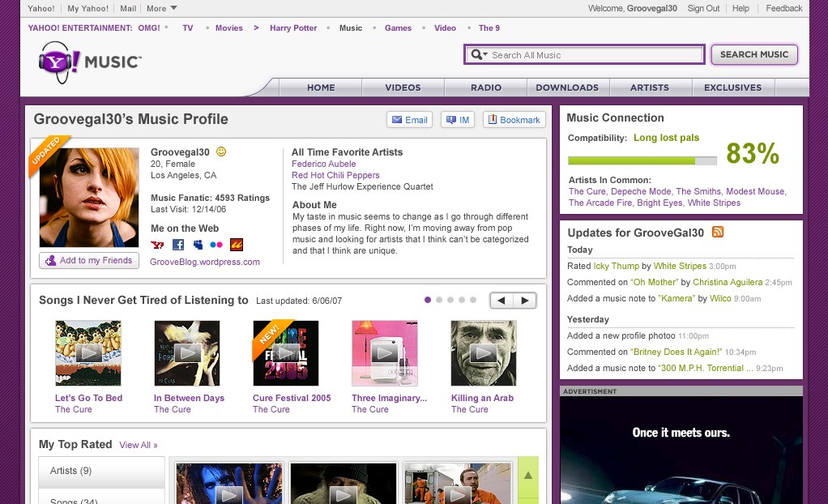Image resolution: width=828 pixels, height=504 pixels.
Task: Select the last carousel page dot
Action: (x=473, y=300)
